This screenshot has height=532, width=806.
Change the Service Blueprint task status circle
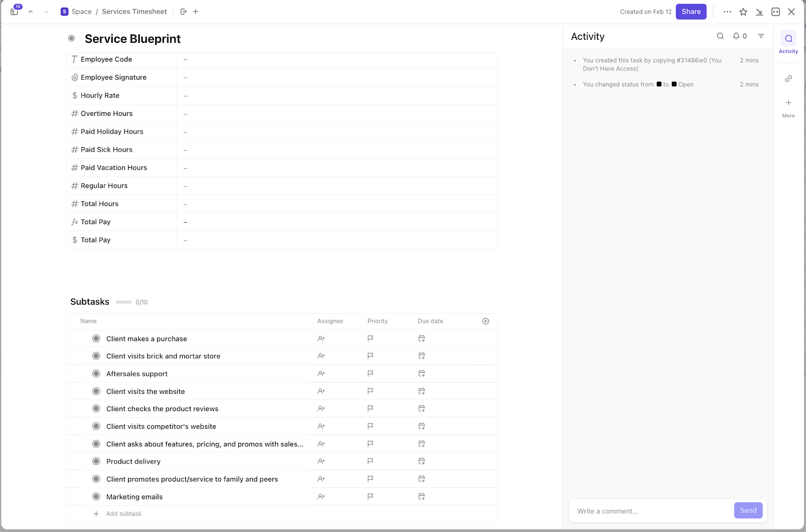(72, 38)
